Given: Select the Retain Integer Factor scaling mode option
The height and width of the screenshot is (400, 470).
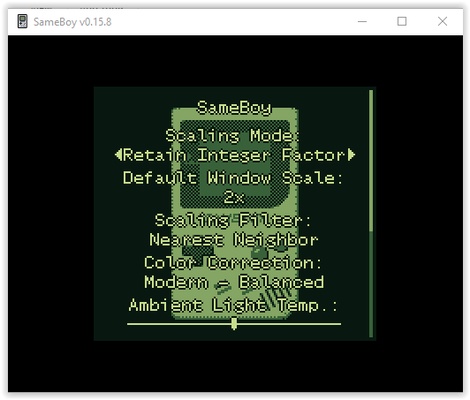Looking at the screenshot, I should coord(235,155).
